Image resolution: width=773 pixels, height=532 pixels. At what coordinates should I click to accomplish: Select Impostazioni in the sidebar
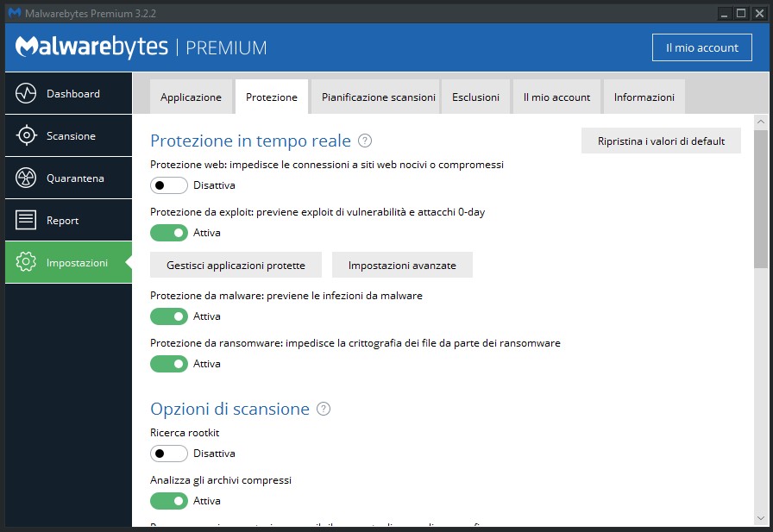click(68, 262)
